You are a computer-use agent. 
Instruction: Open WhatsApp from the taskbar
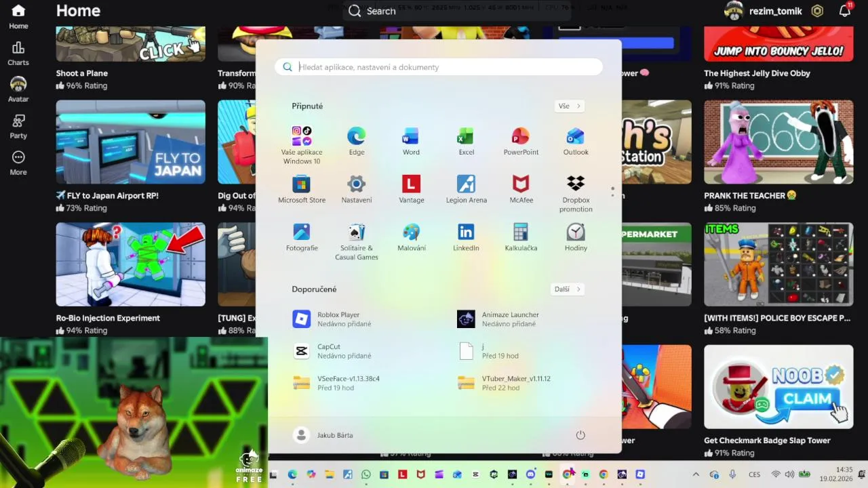click(x=366, y=474)
